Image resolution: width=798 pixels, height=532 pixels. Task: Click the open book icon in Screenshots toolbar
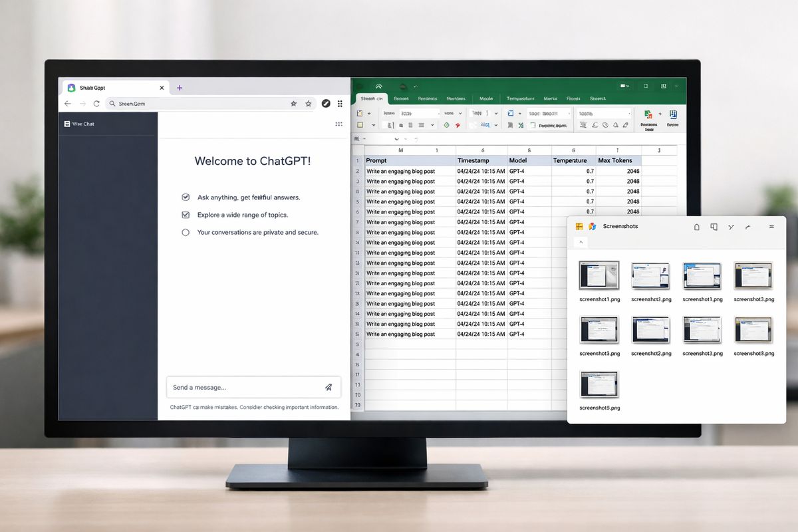pos(714,227)
